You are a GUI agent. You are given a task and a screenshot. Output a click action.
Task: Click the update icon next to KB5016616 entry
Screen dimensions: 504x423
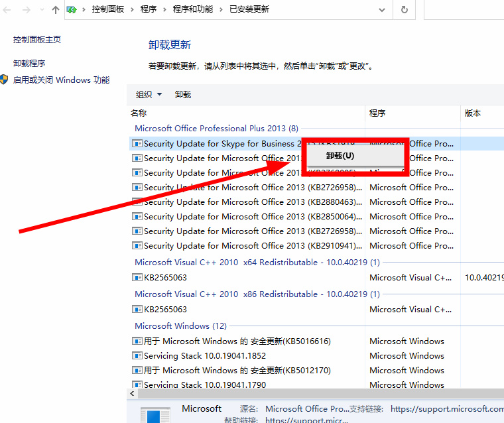click(x=137, y=341)
